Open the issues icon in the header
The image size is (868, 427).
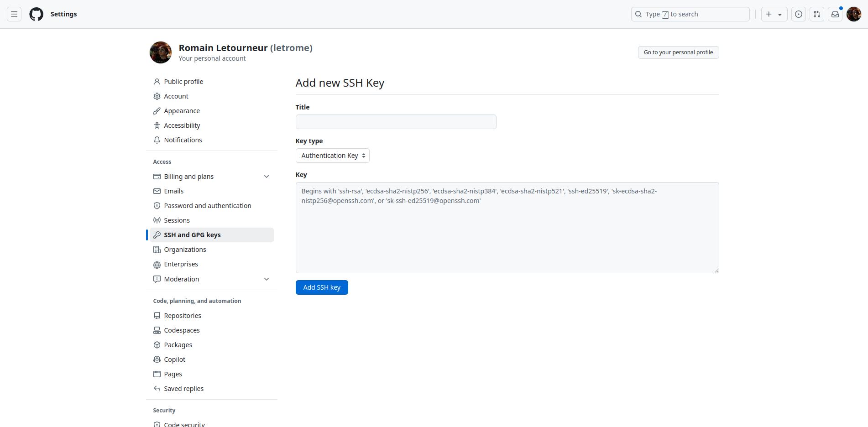click(x=798, y=14)
